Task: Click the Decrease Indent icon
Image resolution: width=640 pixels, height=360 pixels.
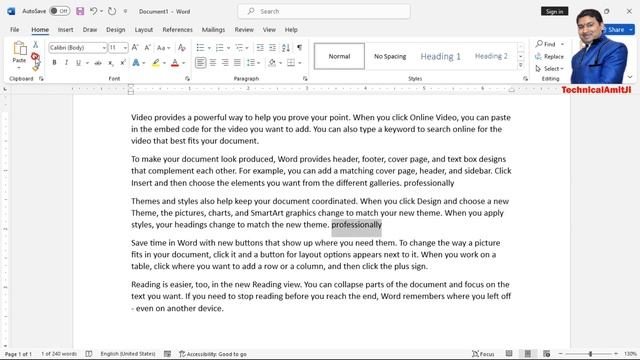Action: click(260, 48)
